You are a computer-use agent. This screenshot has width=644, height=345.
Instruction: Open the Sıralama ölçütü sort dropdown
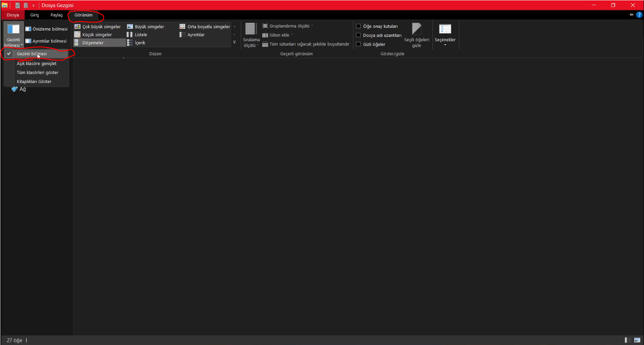[x=251, y=35]
